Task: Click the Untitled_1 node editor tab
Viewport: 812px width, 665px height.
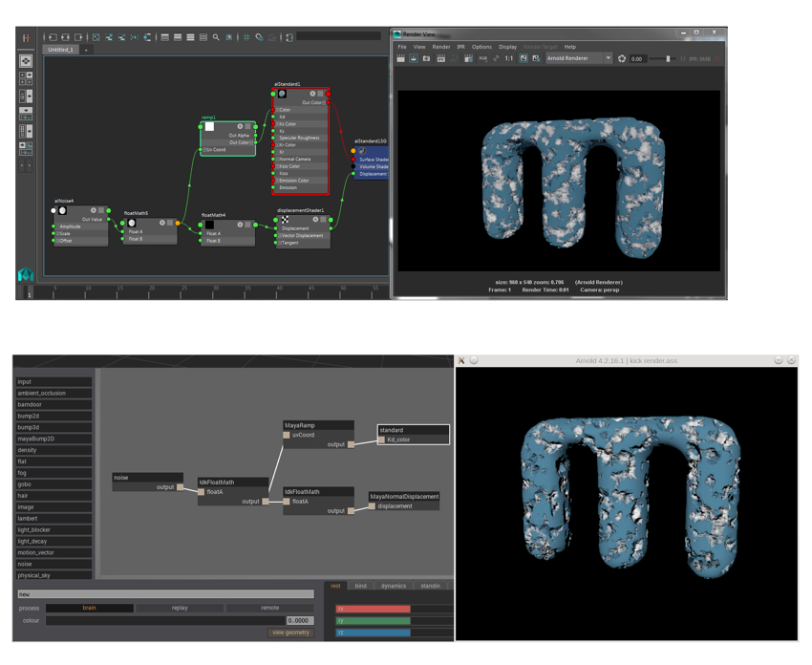Action: pos(61,50)
